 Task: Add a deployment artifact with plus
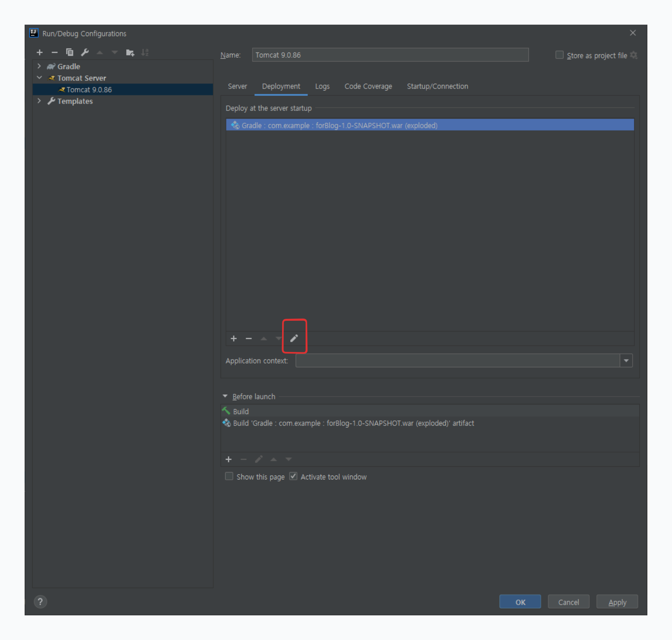tap(234, 338)
